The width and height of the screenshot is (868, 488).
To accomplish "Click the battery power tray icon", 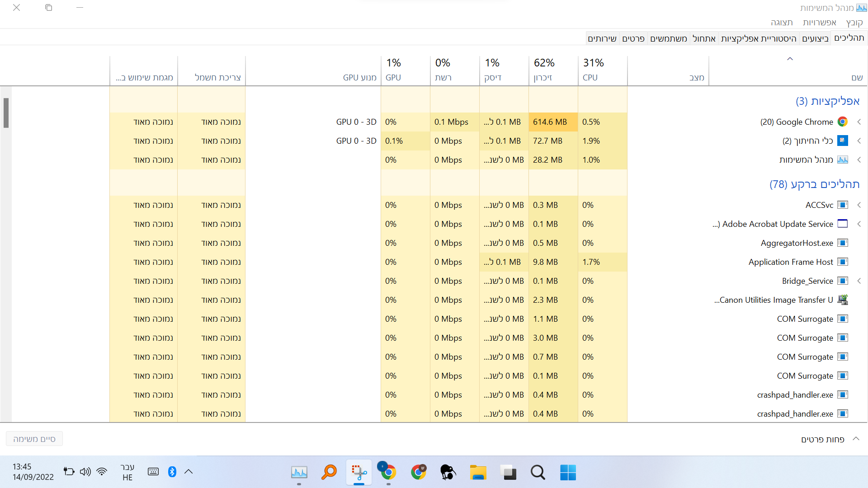I will pyautogui.click(x=69, y=472).
